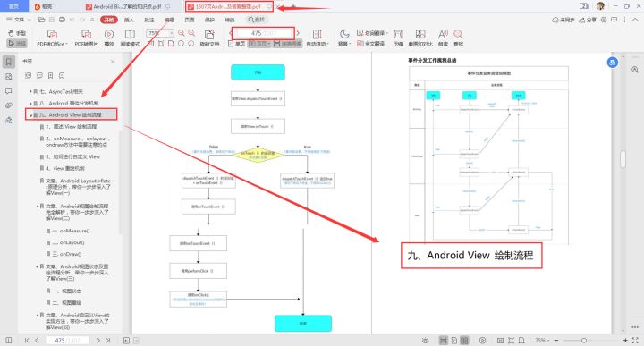Click the fullscreen icon in status bar
The width and height of the screenshot is (644, 346).
[x=635, y=341]
